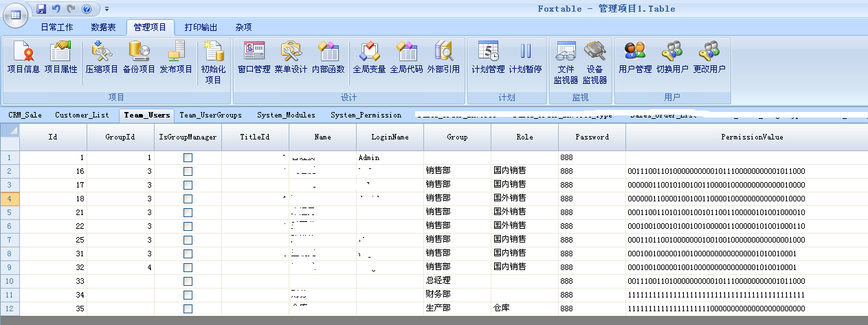Switch to the 杂项 ribbon tab
868x325 pixels.
243,27
